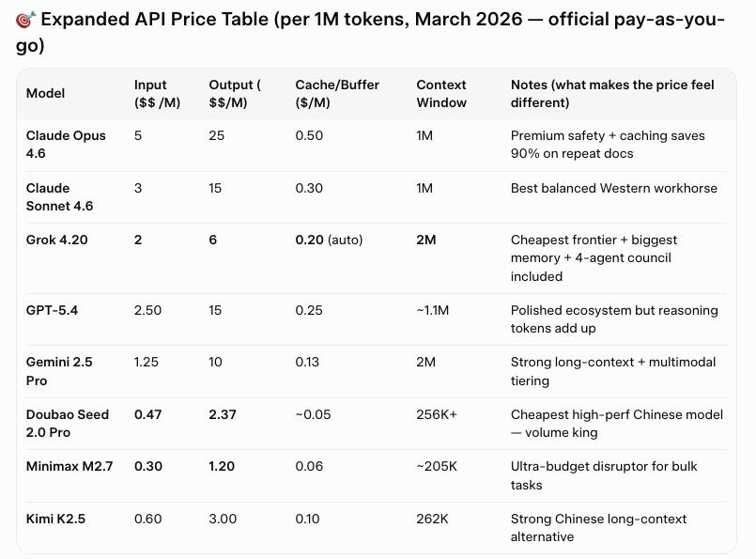Select the Model column header

(45, 94)
